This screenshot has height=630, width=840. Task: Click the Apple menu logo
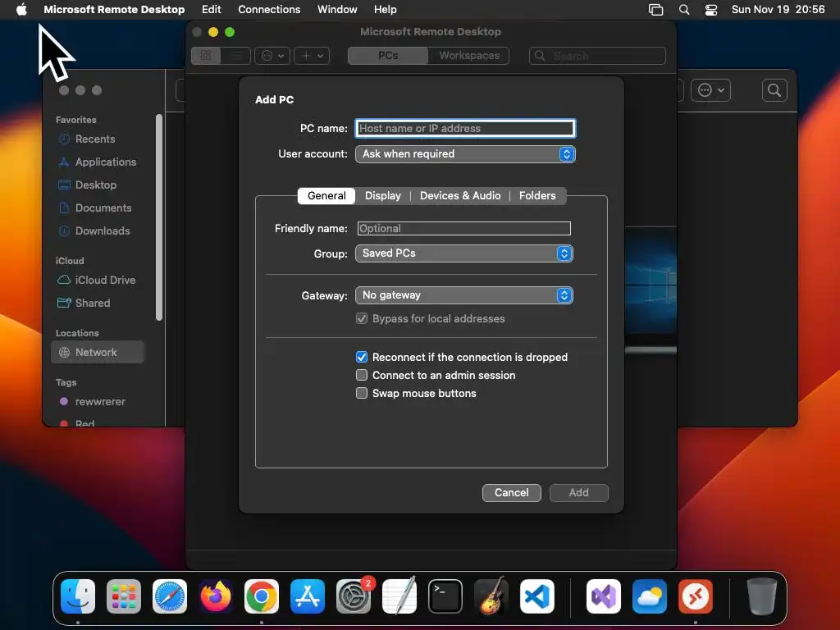(21, 10)
